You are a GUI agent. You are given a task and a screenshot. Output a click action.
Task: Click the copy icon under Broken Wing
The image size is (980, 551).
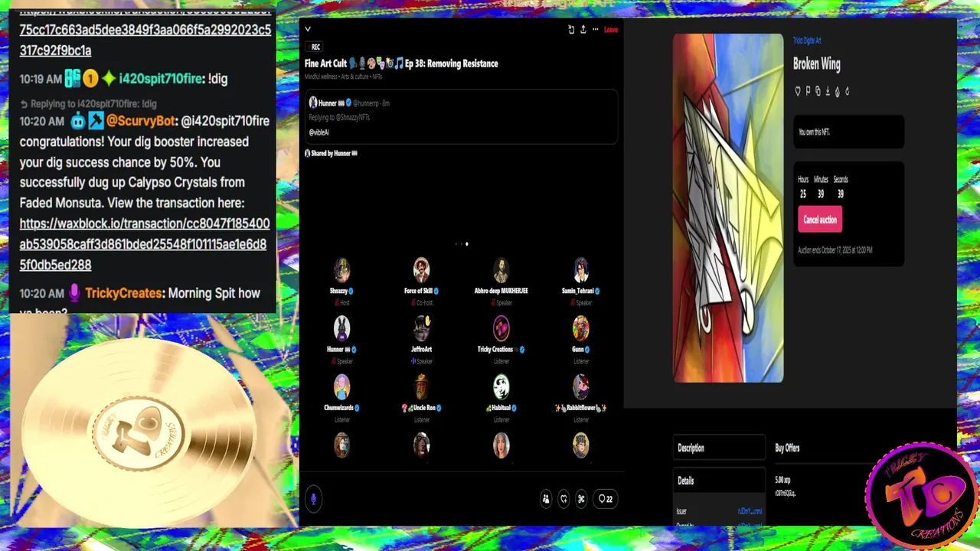(818, 91)
